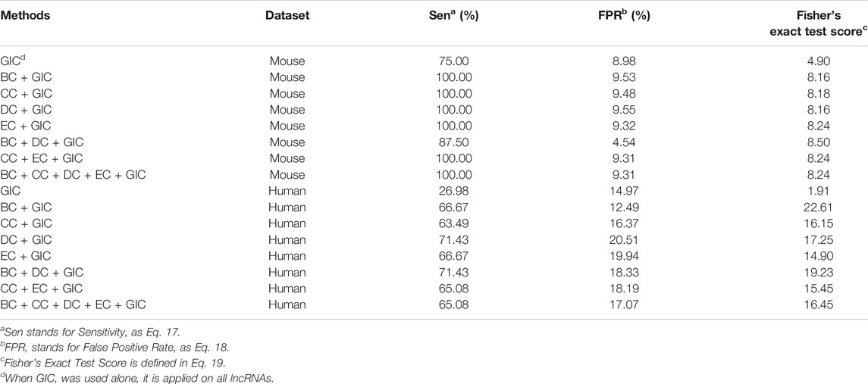Image resolution: width=868 pixels, height=384 pixels.
Task: Select the Dataset column header
Action: (x=287, y=15)
